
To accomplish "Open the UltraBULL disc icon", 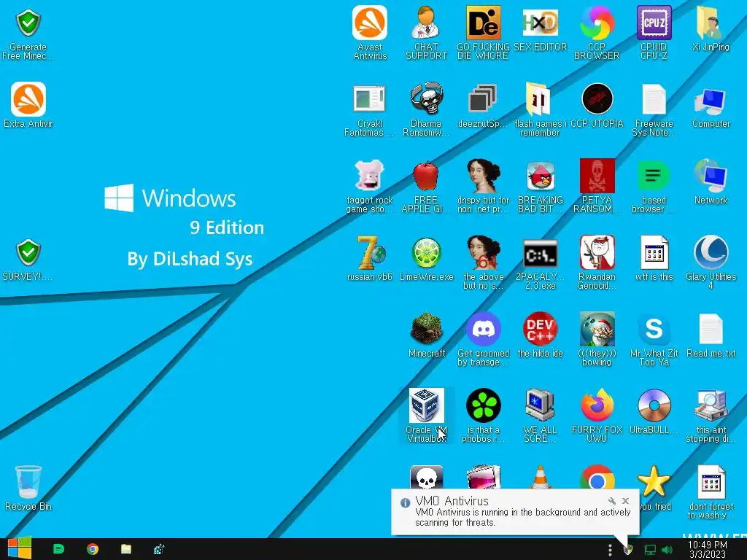I will click(x=654, y=411).
